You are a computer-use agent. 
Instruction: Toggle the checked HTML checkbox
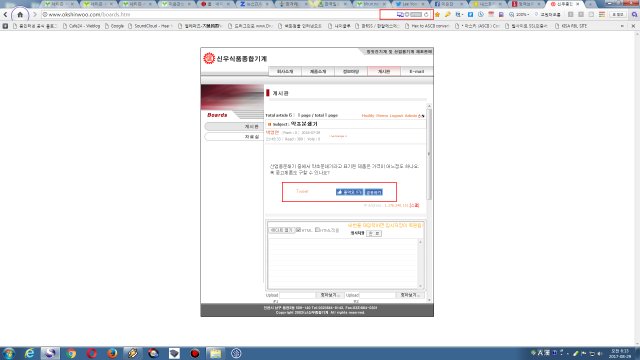pos(298,230)
